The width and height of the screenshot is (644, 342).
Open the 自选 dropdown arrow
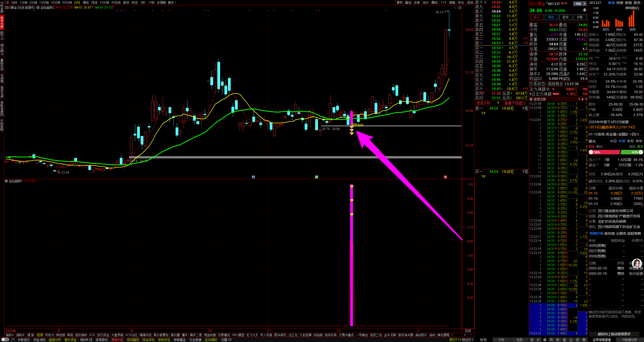584,4
